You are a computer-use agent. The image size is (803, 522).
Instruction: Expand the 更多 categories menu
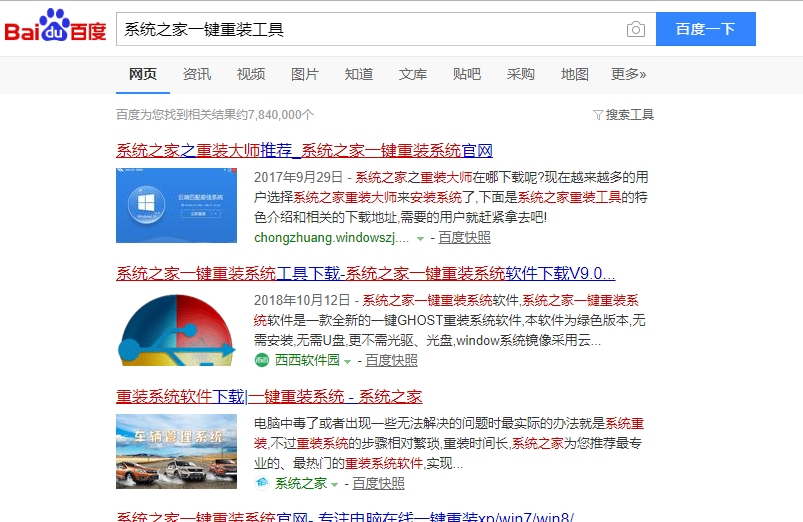point(628,75)
